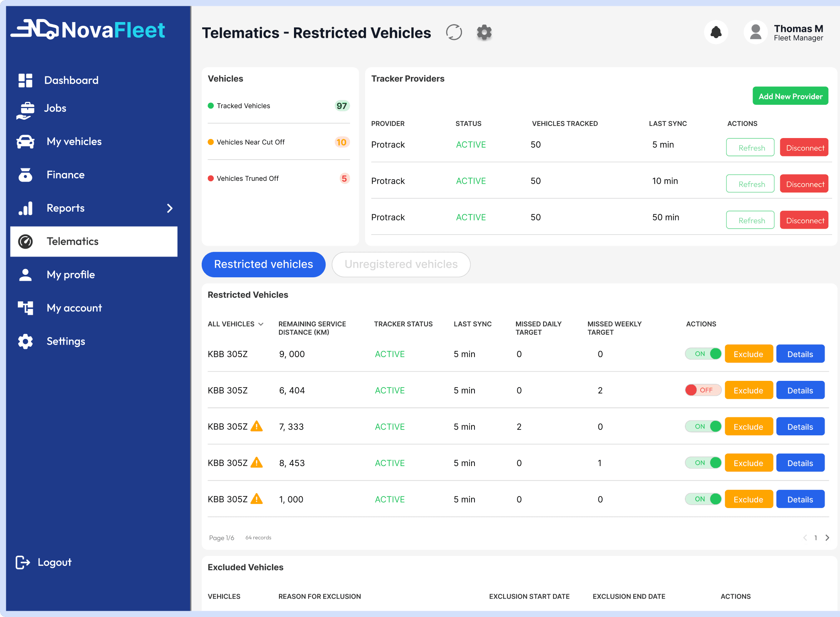Viewport: 840px width, 617px height.
Task: Click the Tracked Vehicles count badge 97
Action: (x=342, y=106)
